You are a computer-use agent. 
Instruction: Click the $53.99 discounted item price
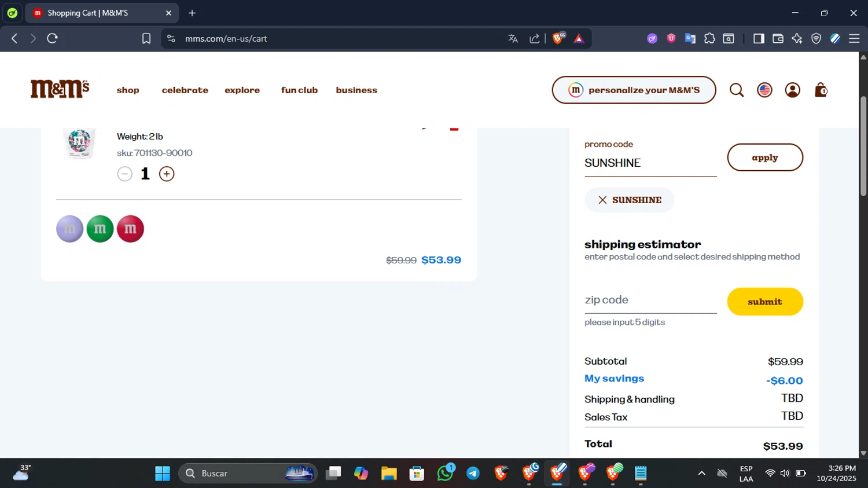441,260
